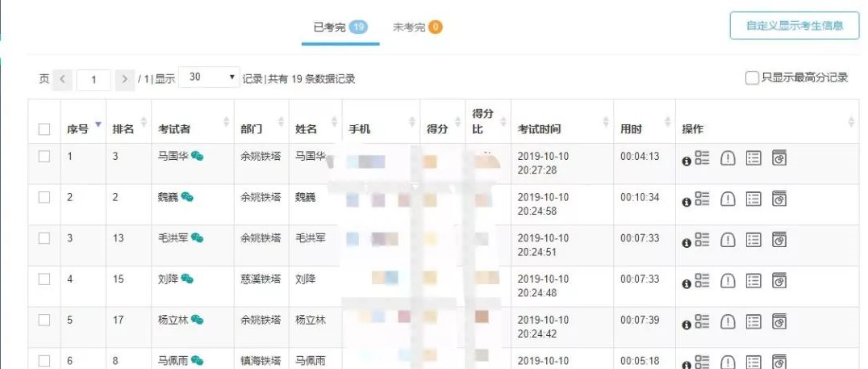Click WeChat icon beside 马国华
The height and width of the screenshot is (369, 868).
click(x=197, y=157)
